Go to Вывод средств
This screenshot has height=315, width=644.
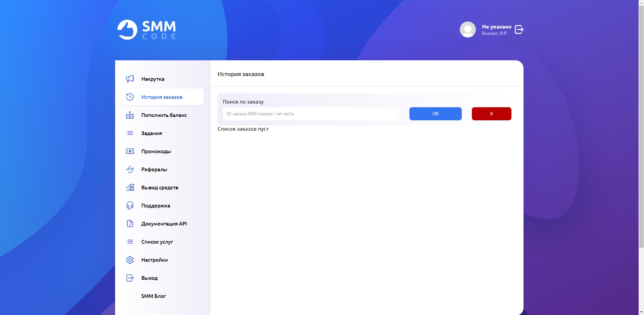(x=163, y=187)
